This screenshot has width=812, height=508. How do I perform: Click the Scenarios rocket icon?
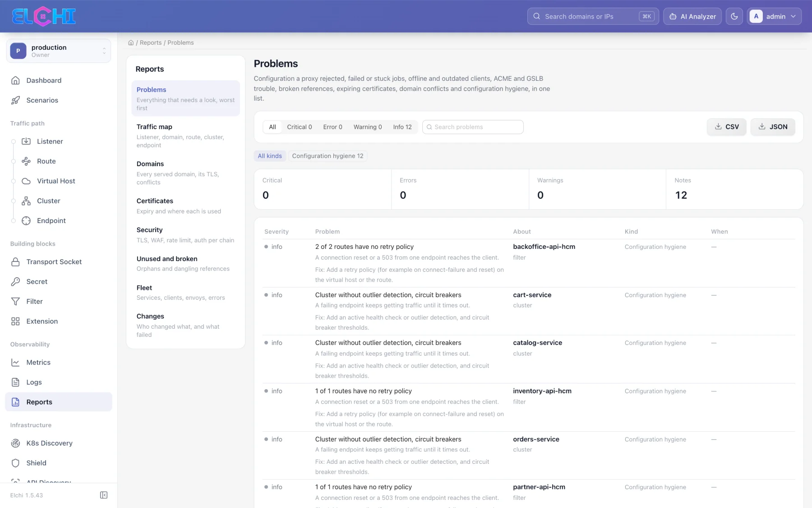pos(15,100)
